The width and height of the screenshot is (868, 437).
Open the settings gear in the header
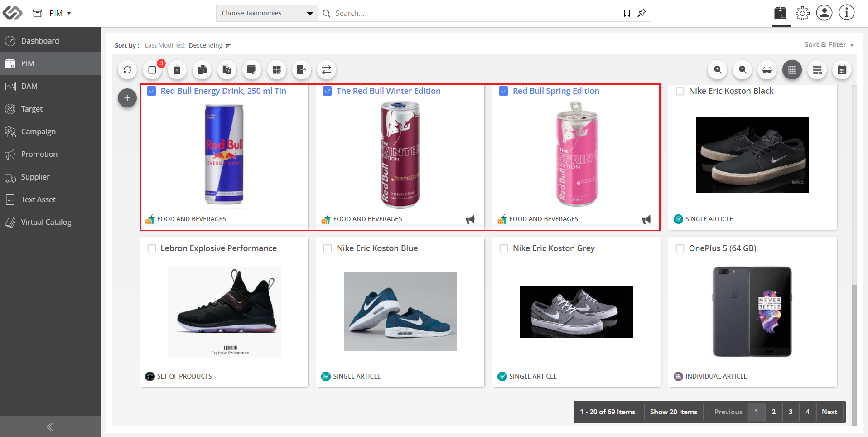tap(802, 13)
